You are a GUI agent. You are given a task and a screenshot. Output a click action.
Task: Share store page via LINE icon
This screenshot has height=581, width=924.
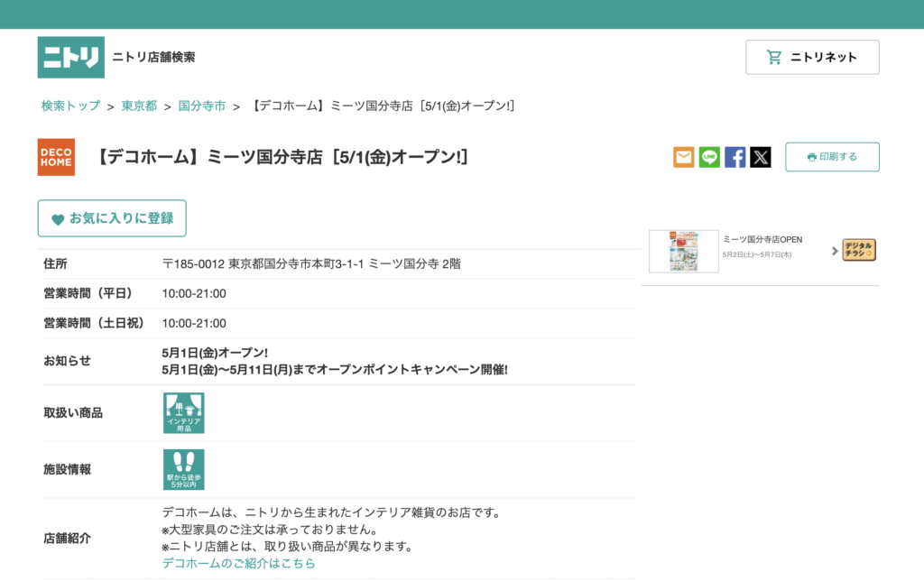tap(709, 157)
